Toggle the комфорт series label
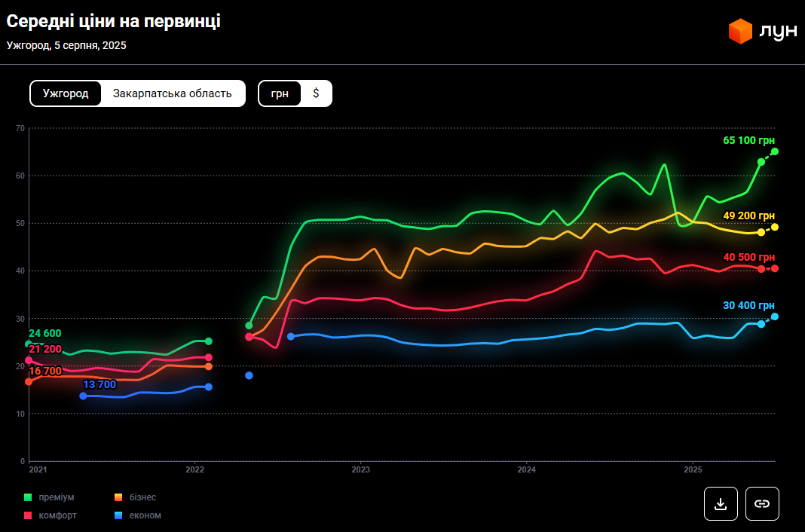 (x=57, y=515)
